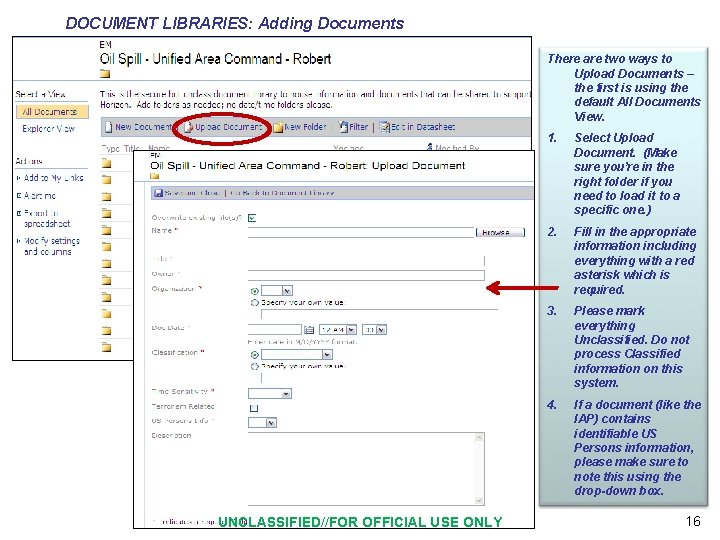This screenshot has height=540, width=720.
Task: Click Description box scrollbar up arrow
Action: tap(479, 437)
